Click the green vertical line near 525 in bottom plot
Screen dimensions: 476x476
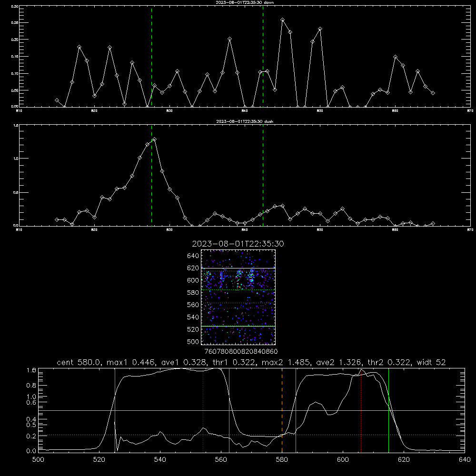[x=115, y=410]
